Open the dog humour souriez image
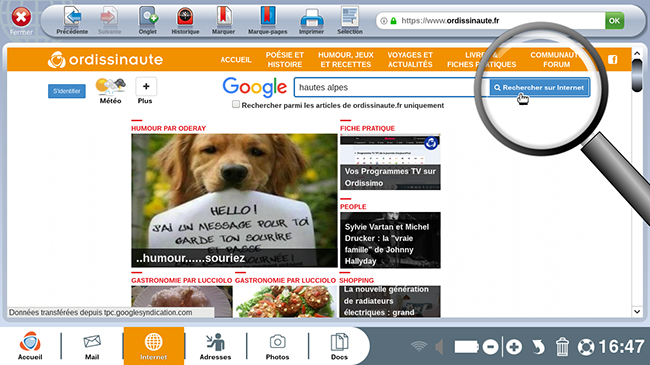 pyautogui.click(x=234, y=200)
